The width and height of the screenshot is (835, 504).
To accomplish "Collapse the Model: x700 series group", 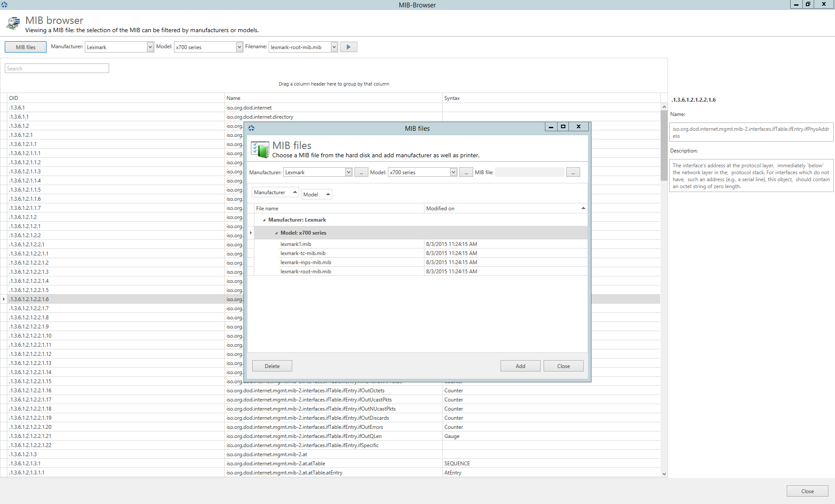I will pyautogui.click(x=276, y=233).
